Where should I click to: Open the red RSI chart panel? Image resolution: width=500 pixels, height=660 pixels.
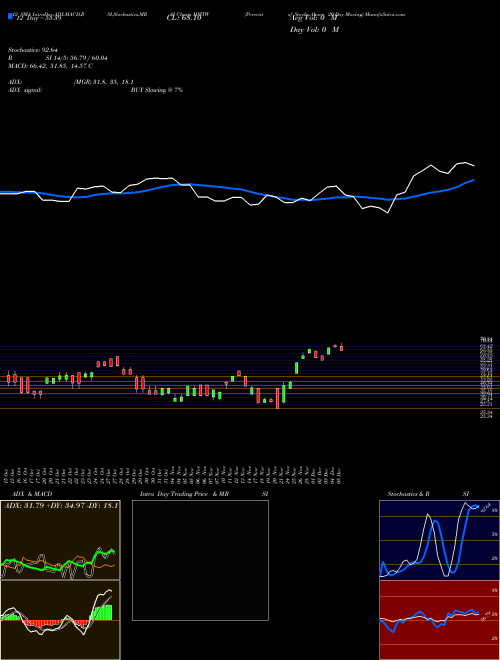[439, 620]
